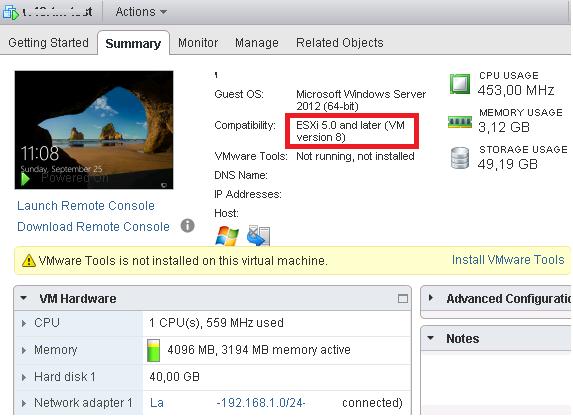The height and width of the screenshot is (419, 573).
Task: Click the Launch Remote Console link
Action: click(86, 206)
